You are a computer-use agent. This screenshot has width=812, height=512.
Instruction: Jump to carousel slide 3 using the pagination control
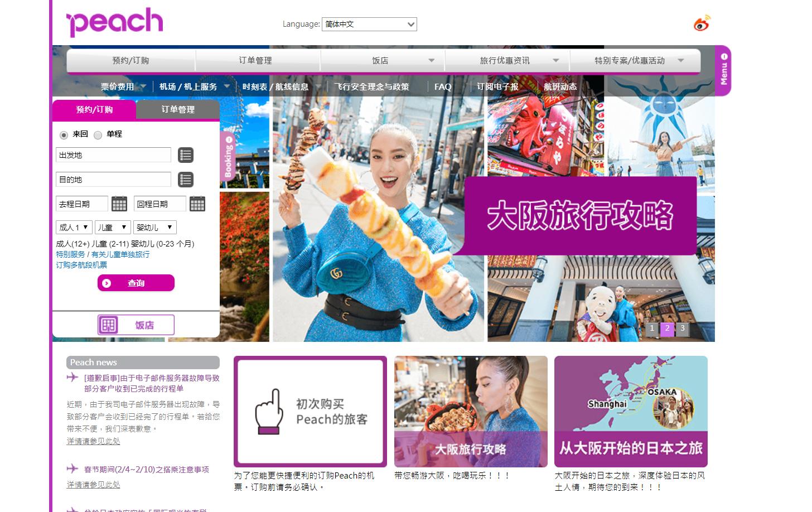[x=682, y=329]
